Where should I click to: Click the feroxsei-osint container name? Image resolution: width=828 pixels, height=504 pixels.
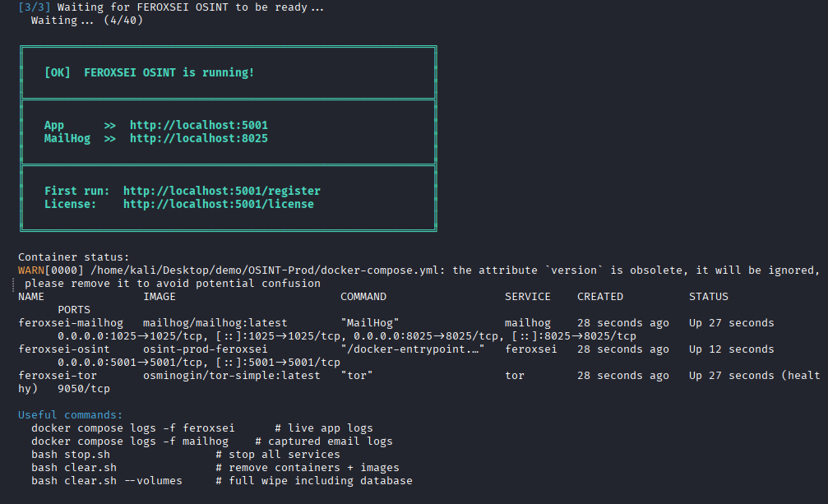click(x=64, y=349)
